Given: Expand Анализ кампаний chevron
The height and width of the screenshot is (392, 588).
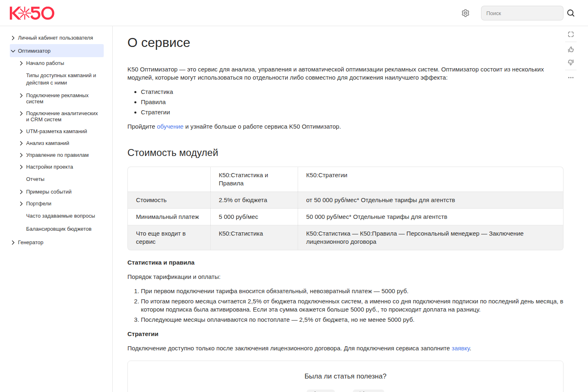Looking at the screenshot, I should coord(21,143).
